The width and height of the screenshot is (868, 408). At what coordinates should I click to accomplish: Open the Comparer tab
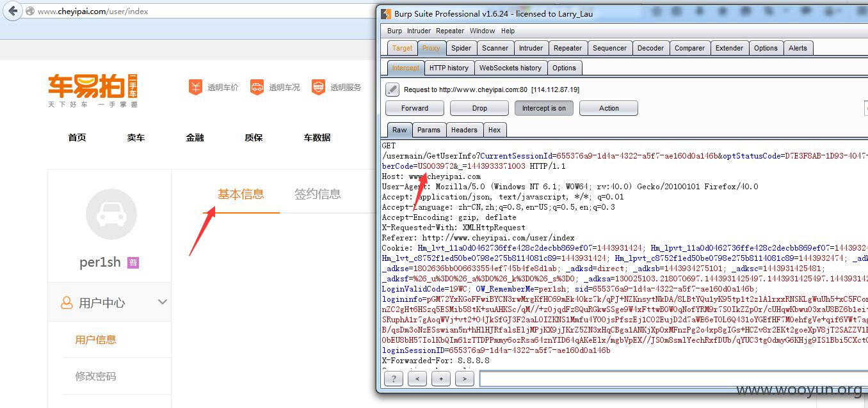click(689, 48)
